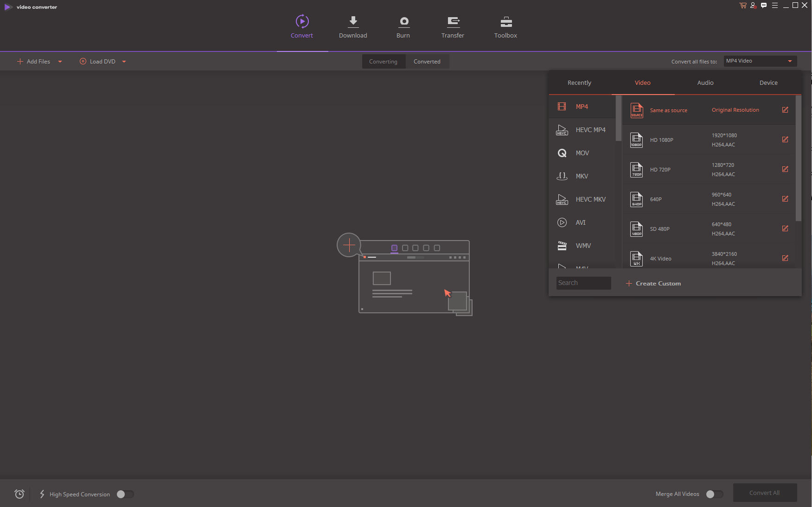Select WMV format

click(x=582, y=246)
